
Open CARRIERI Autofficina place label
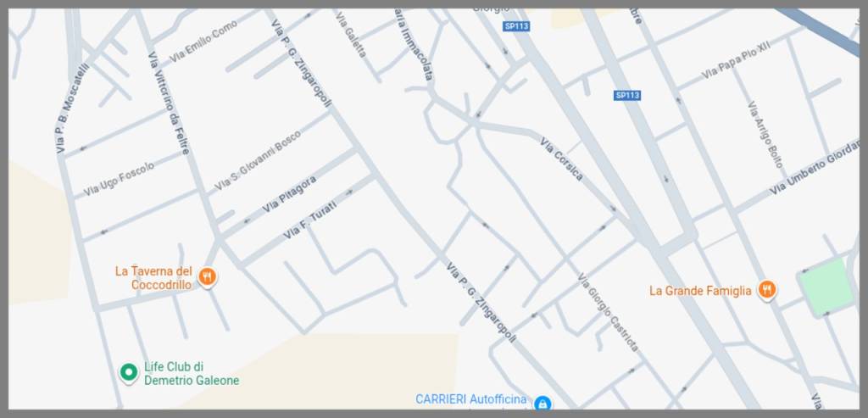(471, 399)
